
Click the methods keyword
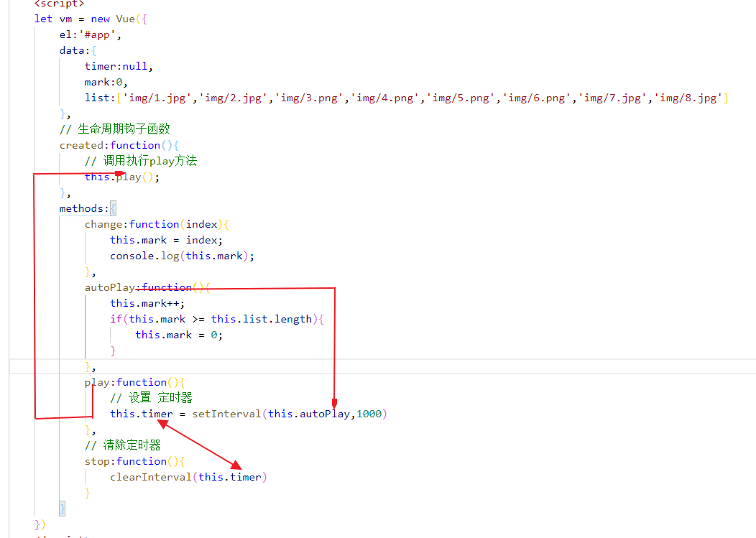click(x=82, y=208)
